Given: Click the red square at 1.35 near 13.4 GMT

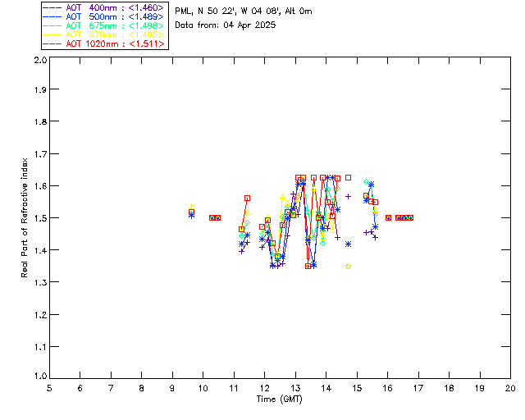Looking at the screenshot, I should 308,267.
